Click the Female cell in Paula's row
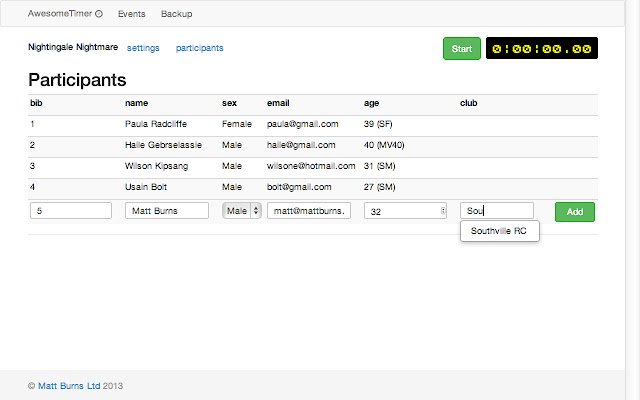This screenshot has width=640, height=400. click(x=237, y=124)
